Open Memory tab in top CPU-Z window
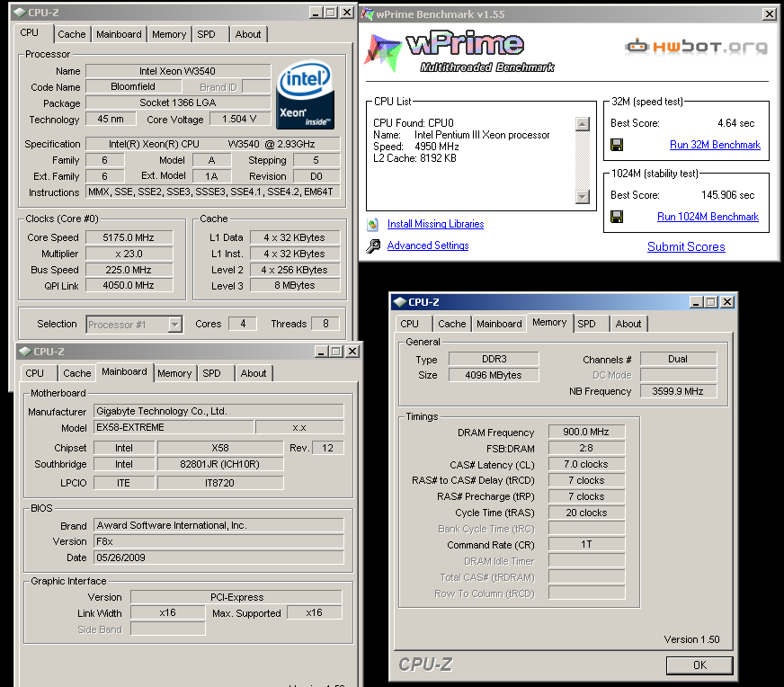 coord(169,34)
